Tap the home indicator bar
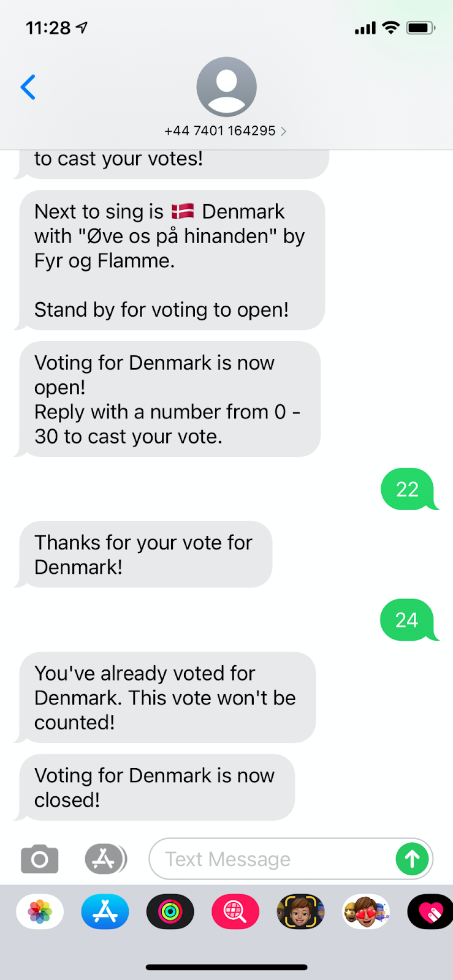Image resolution: width=453 pixels, height=980 pixels. [x=226, y=968]
